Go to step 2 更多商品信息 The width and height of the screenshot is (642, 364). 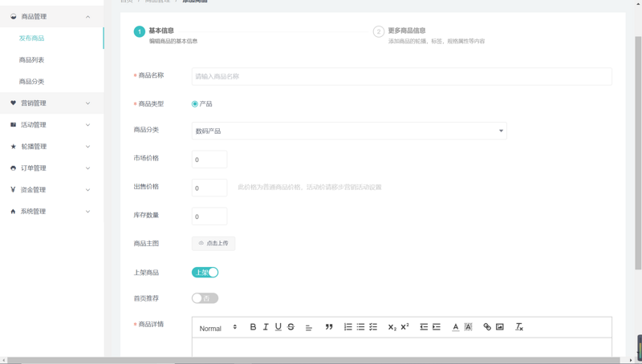pos(429,35)
